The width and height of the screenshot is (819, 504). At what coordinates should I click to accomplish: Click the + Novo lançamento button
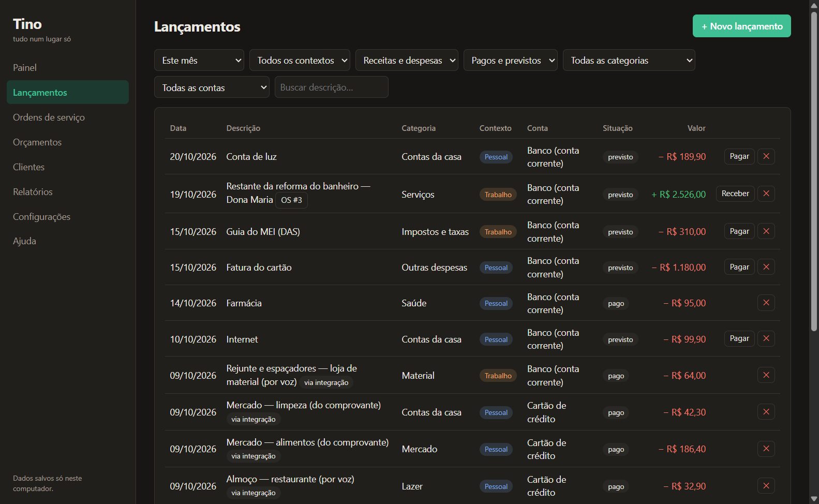741,26
